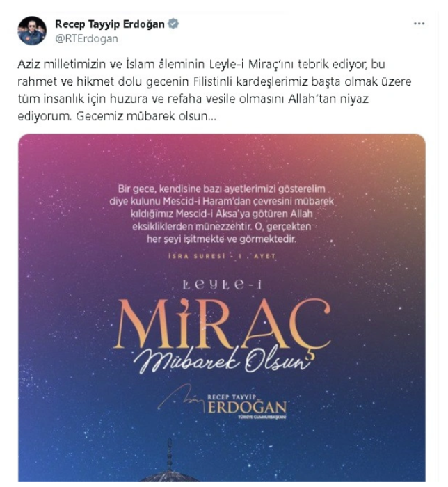Click the handwritten signature graphic in image
This screenshot has height=487, width=448.
182,397
